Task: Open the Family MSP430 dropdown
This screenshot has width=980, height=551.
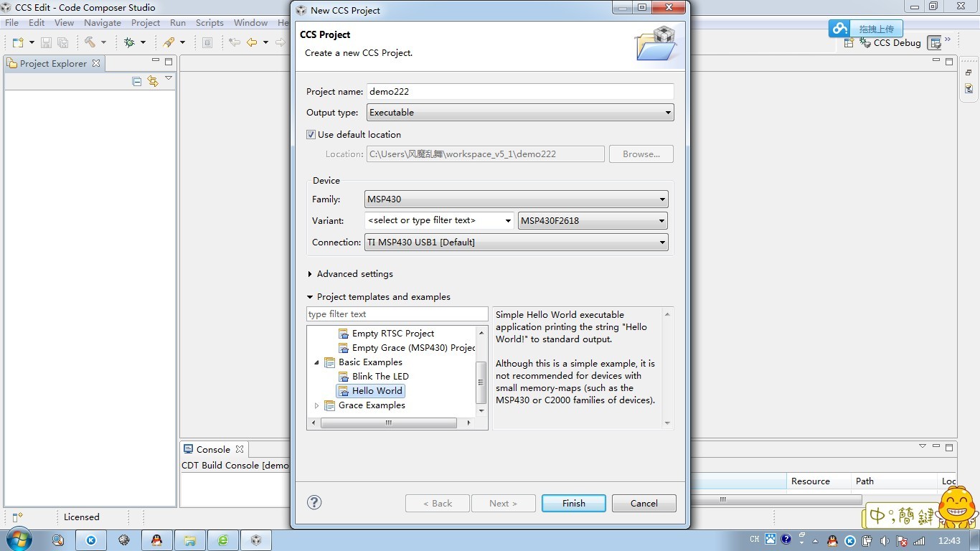Action: point(516,199)
